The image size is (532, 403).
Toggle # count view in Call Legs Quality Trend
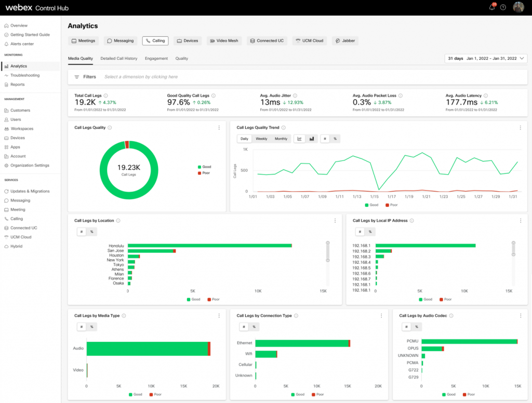[x=325, y=139]
